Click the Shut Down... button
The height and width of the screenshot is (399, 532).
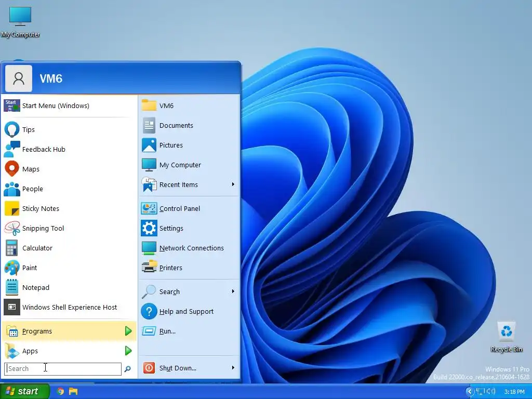tap(189, 368)
